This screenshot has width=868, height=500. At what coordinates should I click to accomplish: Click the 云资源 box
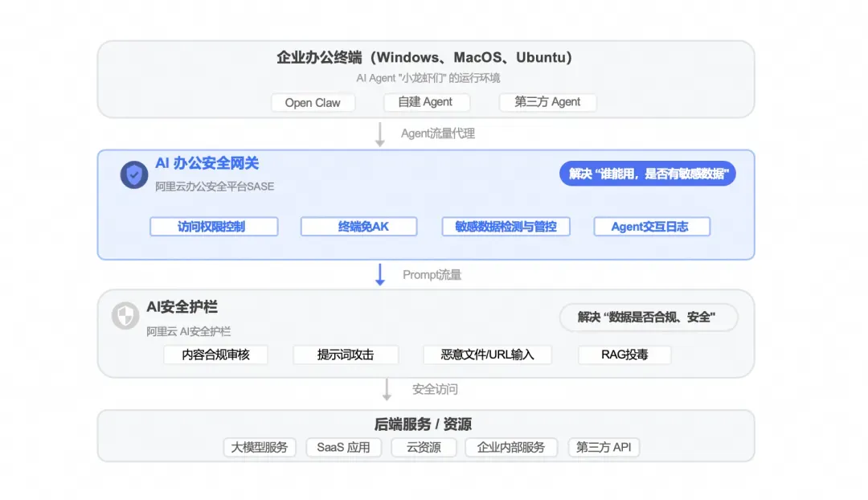point(424,447)
